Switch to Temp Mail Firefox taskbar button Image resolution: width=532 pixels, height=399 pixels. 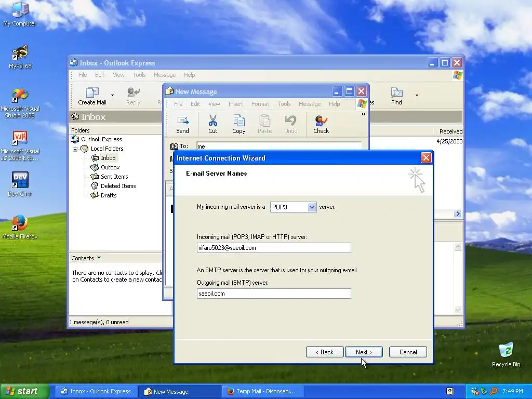[x=263, y=392]
